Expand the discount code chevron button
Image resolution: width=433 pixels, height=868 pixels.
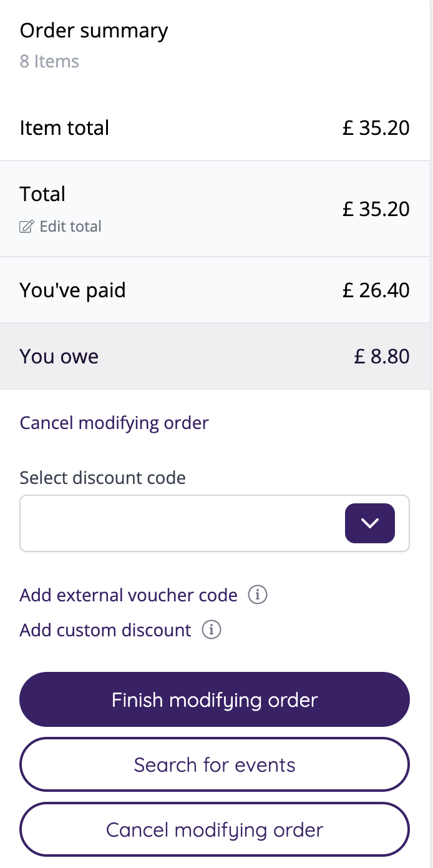[x=370, y=523]
